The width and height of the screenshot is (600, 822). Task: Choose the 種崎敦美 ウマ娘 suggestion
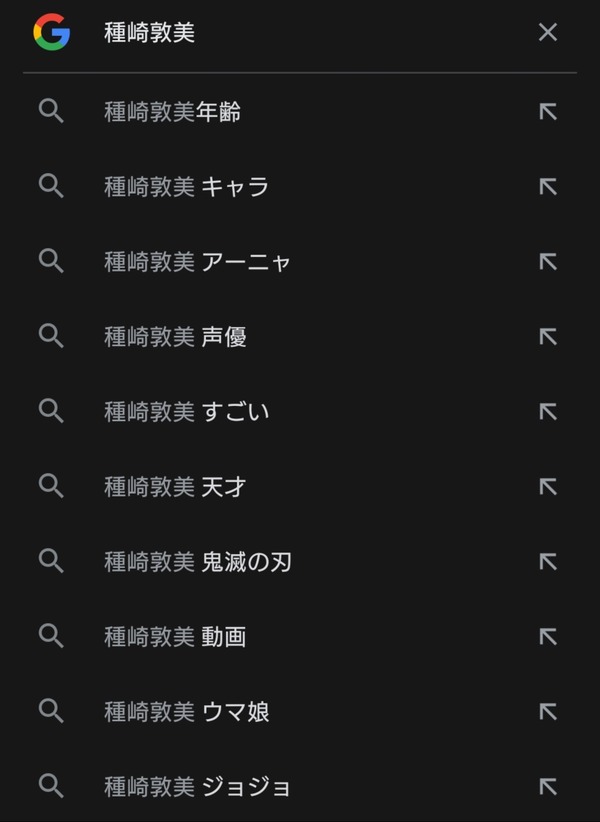[187, 711]
